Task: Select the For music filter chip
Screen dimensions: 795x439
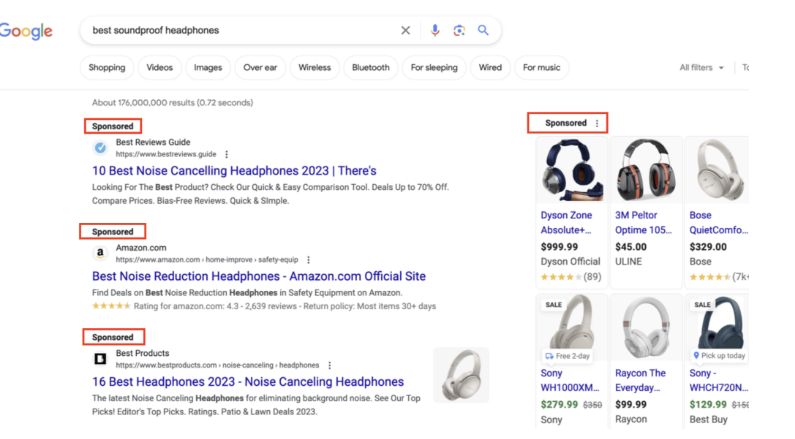Action: (541, 67)
